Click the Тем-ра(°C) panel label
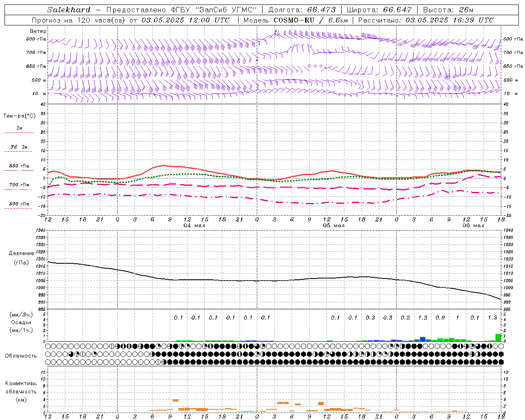525x420 pixels. tap(19, 116)
